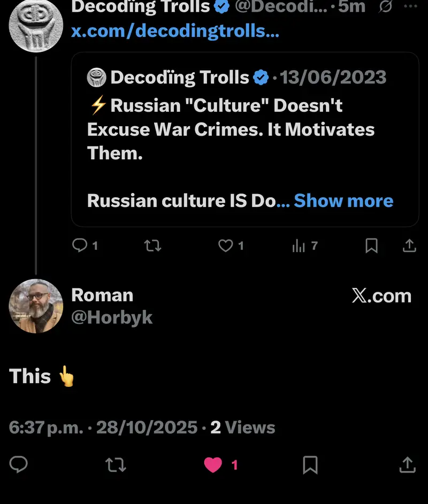The width and height of the screenshot is (428, 504).
Task: Click the Grok icon beside the timestamp
Action: point(385,6)
